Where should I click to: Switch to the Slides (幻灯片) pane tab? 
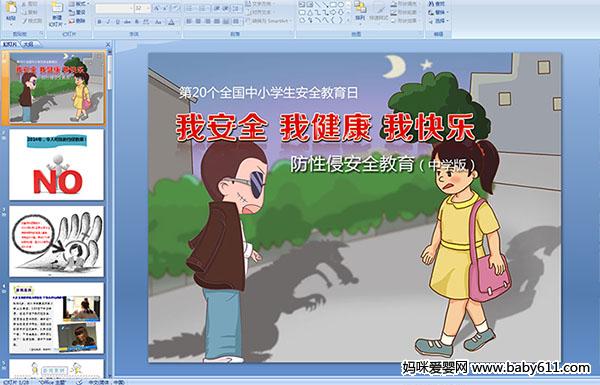[10, 44]
